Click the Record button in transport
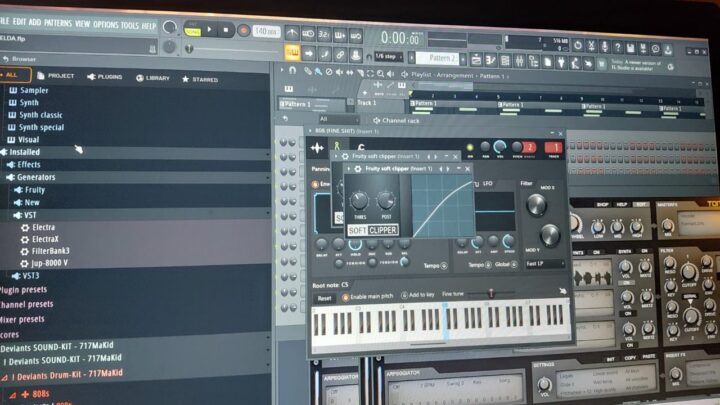Viewport: 720px width, 405px height. [x=242, y=30]
